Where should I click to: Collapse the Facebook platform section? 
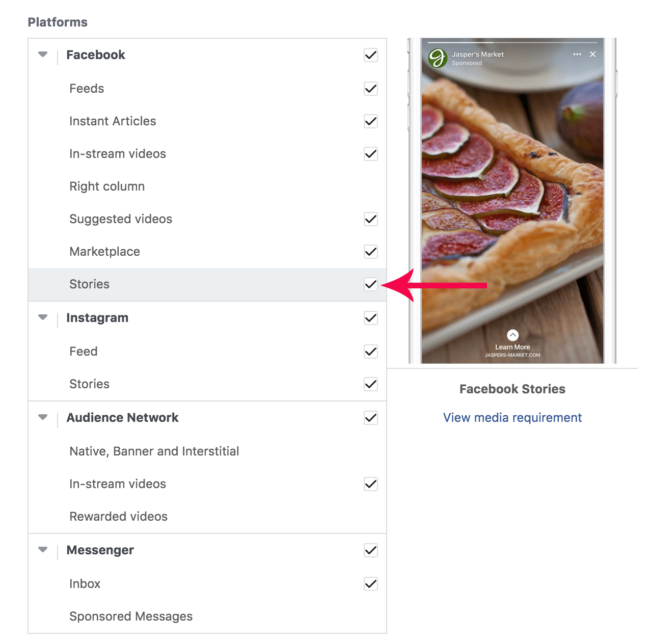point(43,55)
